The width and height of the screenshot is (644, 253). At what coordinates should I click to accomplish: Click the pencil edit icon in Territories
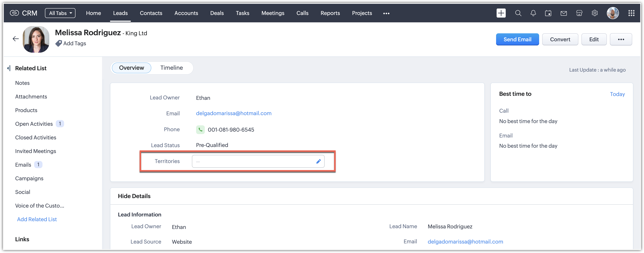(318, 161)
